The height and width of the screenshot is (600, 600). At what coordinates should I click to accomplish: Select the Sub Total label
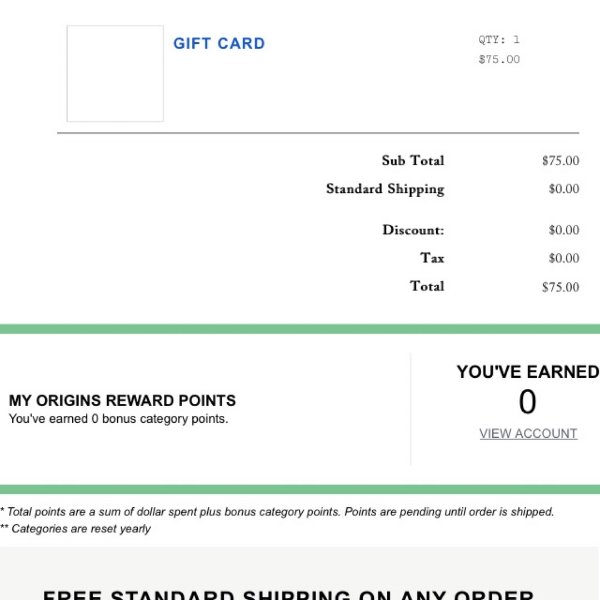413,160
